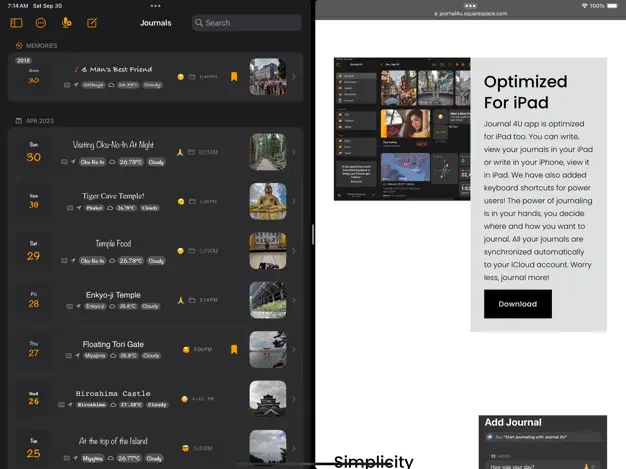Tap the compose new journal icon
Image resolution: width=626 pixels, height=469 pixels.
click(92, 22)
